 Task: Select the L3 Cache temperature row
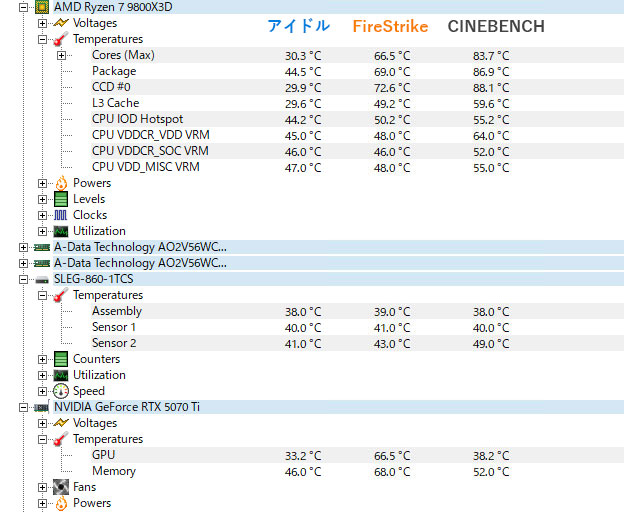(115, 103)
